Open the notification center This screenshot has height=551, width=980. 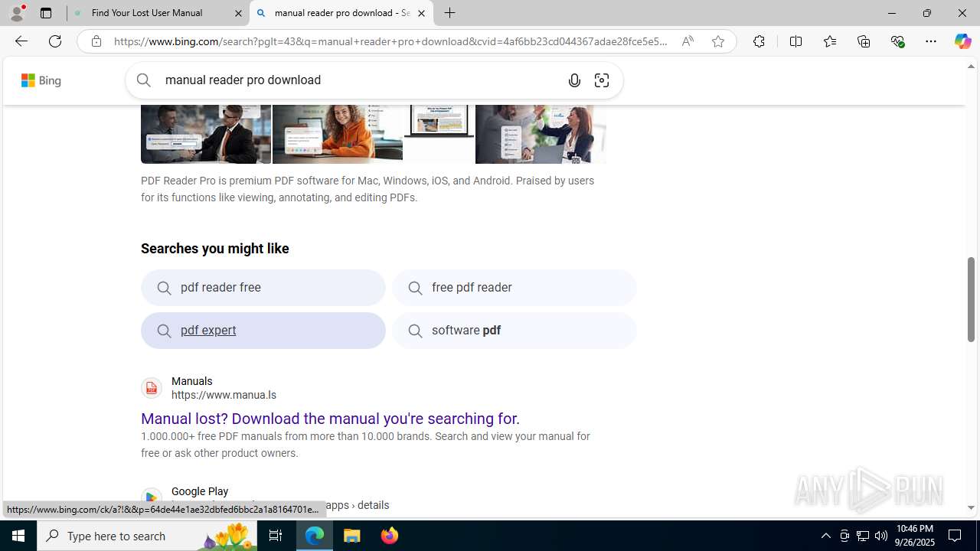(955, 536)
